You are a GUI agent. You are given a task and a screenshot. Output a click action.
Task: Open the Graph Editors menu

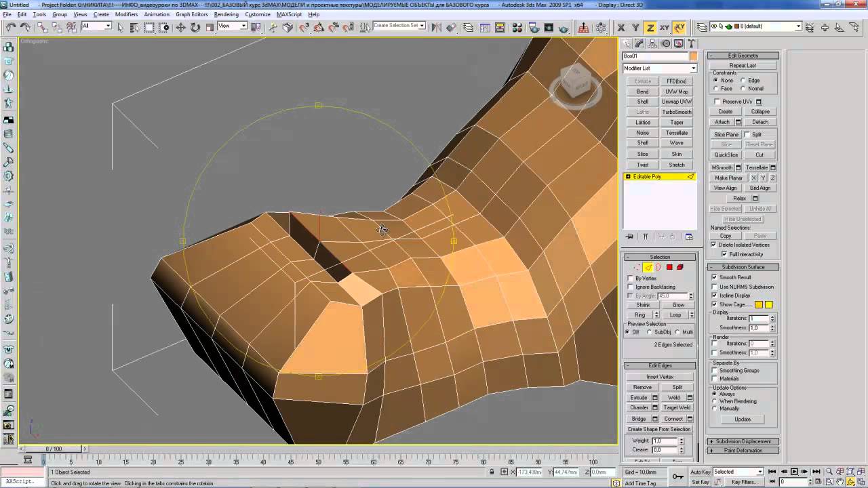[x=192, y=14]
